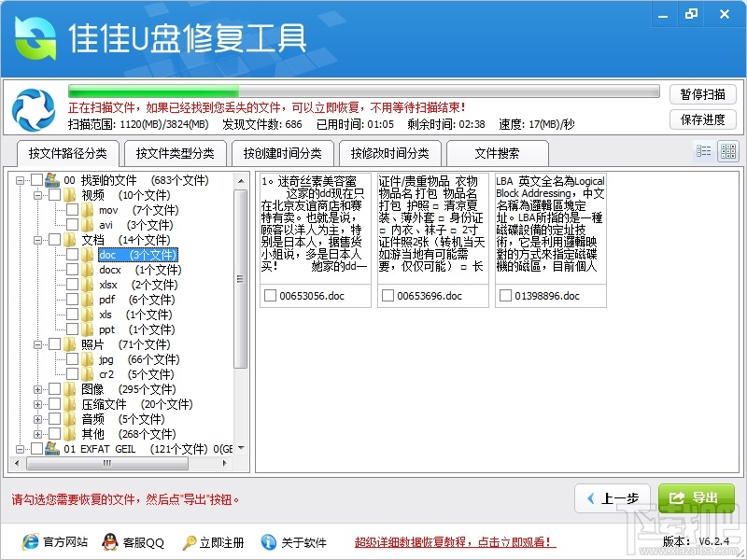The height and width of the screenshot is (560, 747).
Task: Open 关于软件 info icon
Action: point(269,541)
